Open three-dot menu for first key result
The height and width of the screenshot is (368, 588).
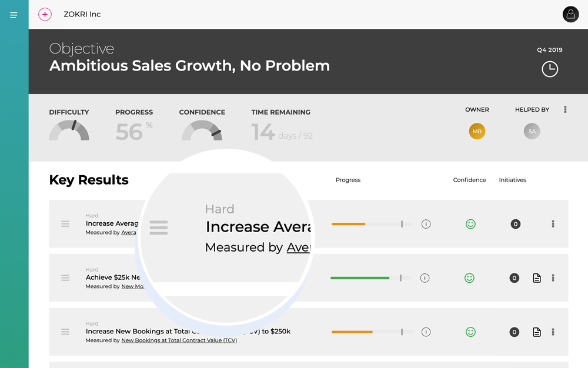click(x=553, y=224)
